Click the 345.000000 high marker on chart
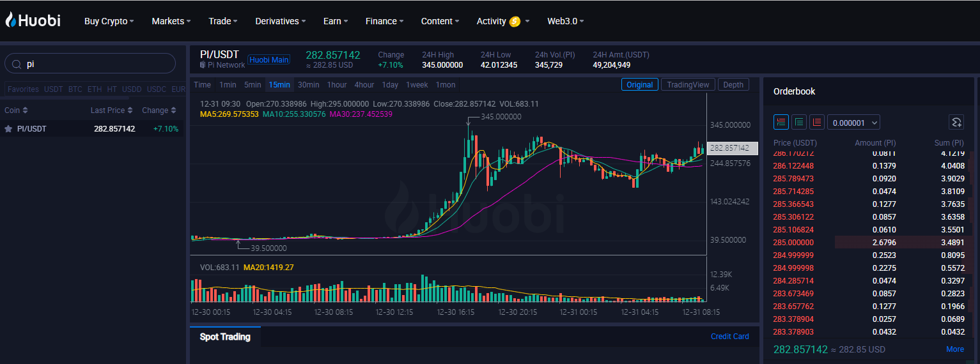 click(x=501, y=117)
